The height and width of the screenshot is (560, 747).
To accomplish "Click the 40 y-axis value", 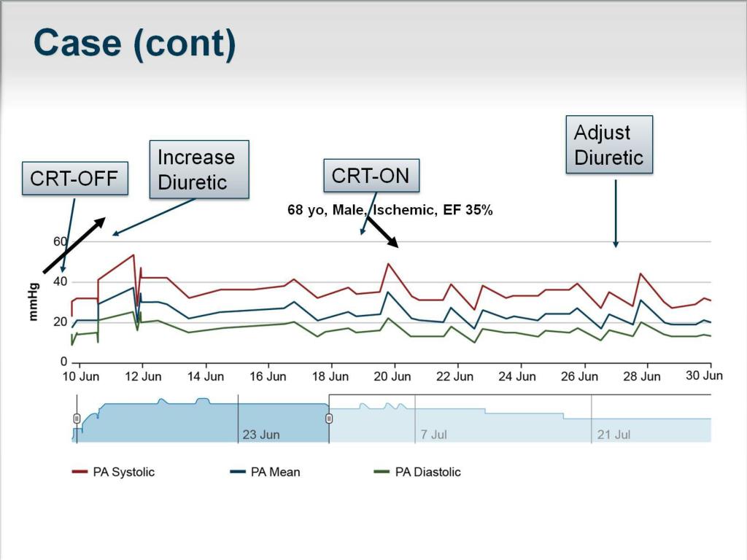I will tap(60, 282).
